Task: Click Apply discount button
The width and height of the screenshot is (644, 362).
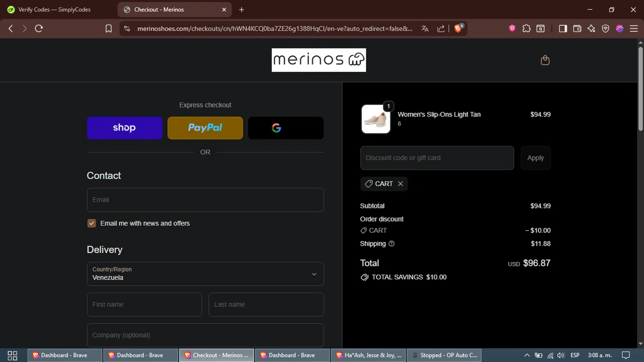Action: point(535,158)
